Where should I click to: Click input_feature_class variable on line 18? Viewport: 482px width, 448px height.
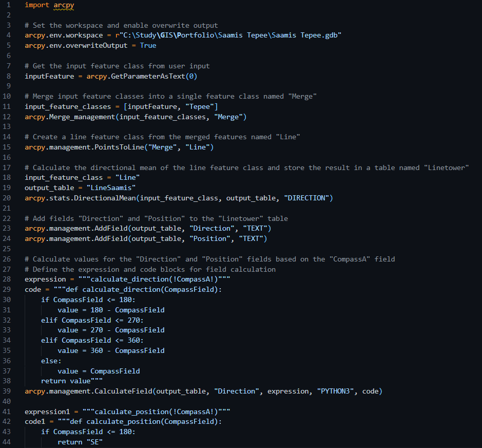64,178
